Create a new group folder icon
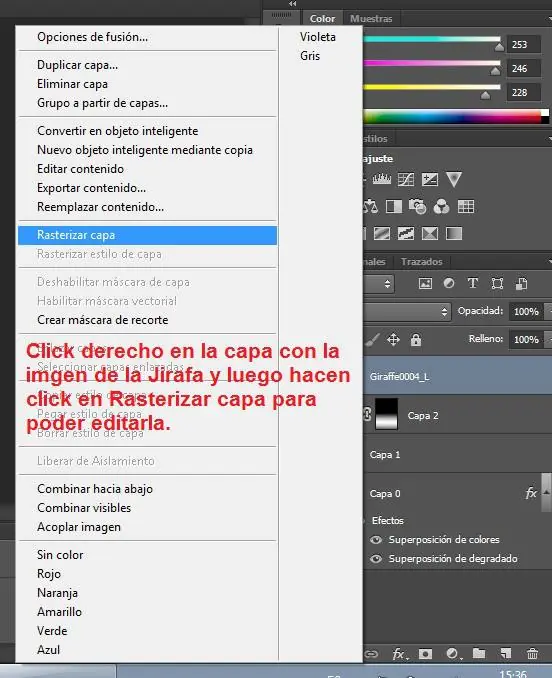The width and height of the screenshot is (552, 678). pyautogui.click(x=479, y=653)
